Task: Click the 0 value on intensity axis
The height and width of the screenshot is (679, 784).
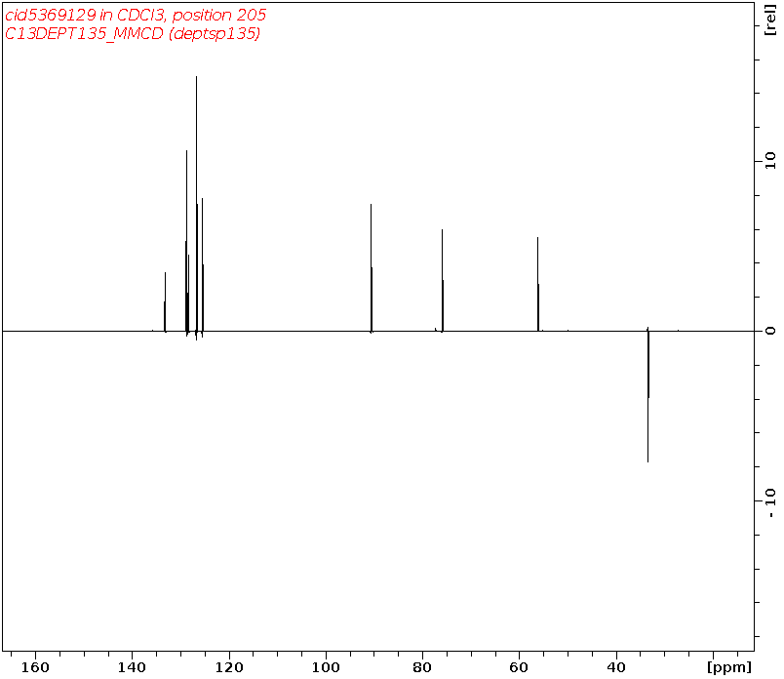Action: (x=770, y=331)
